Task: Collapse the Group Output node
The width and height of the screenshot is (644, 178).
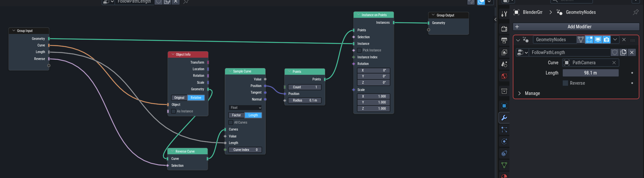Action: pyautogui.click(x=433, y=15)
